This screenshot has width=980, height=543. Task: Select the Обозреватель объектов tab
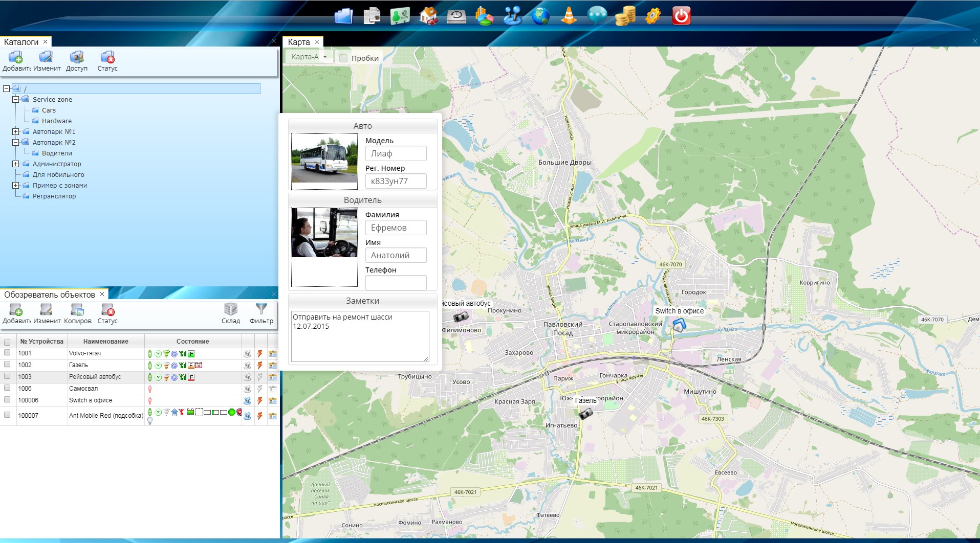coord(50,295)
